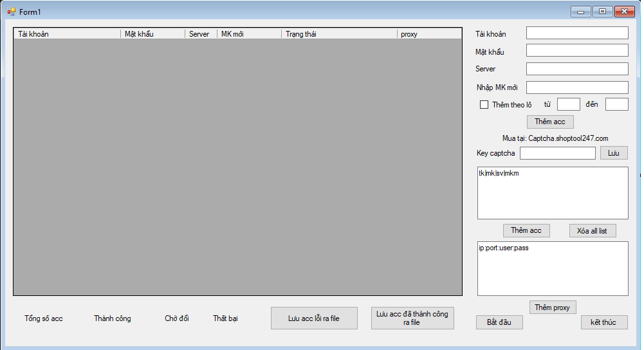Click the Chờ đổi label
644x350 pixels.
(x=177, y=318)
